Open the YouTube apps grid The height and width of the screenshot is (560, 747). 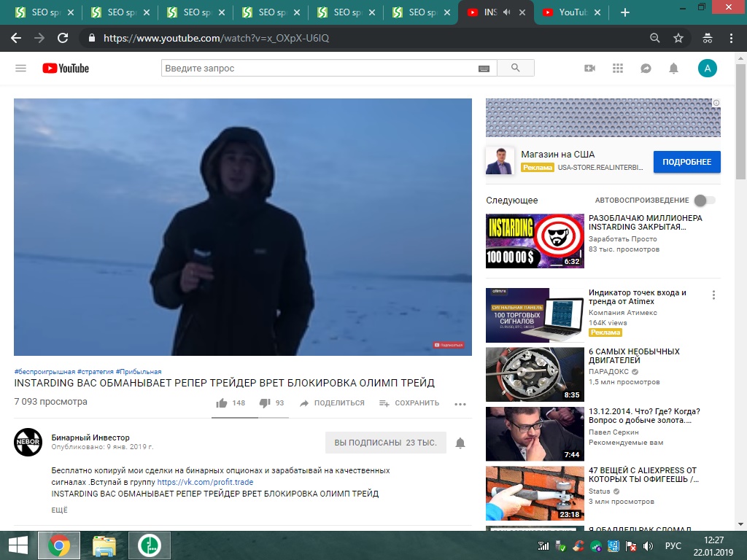(618, 68)
